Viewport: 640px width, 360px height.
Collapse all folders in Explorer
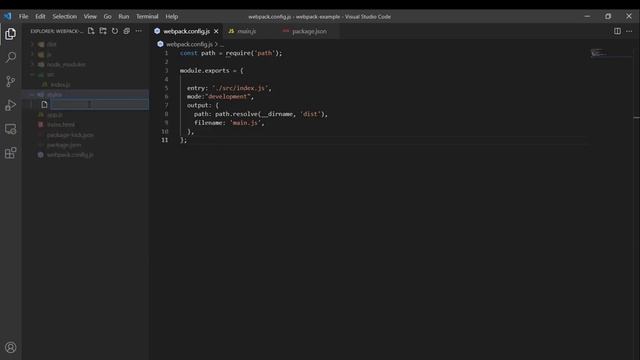click(x=127, y=31)
